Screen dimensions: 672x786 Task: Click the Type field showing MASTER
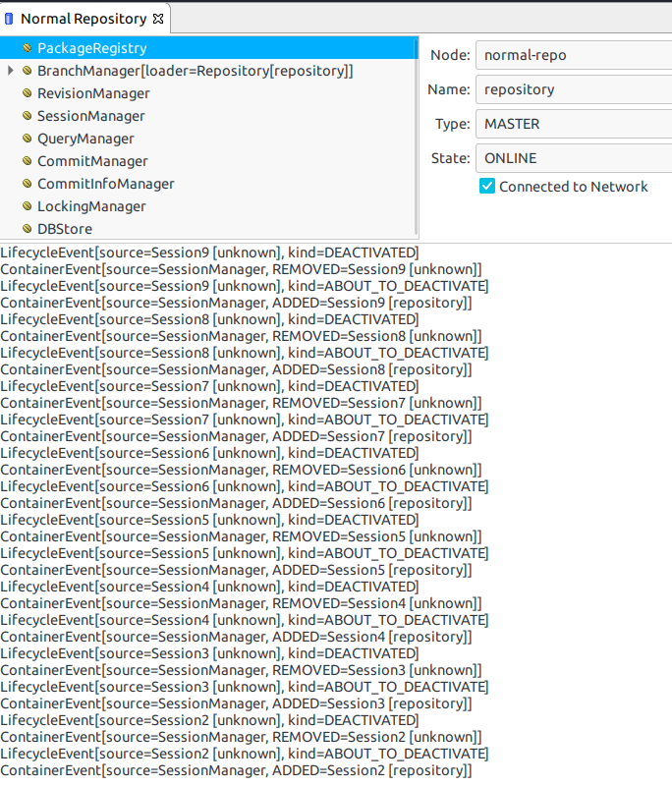click(x=574, y=124)
